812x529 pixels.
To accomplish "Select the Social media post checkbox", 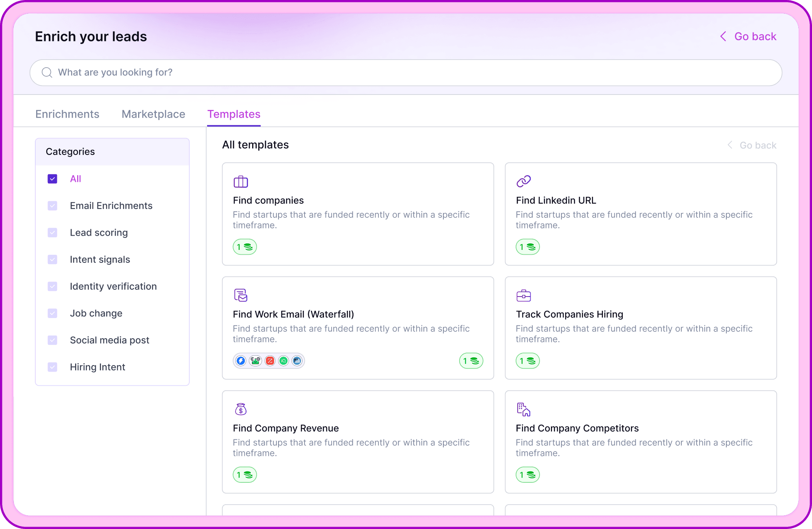I will (52, 340).
